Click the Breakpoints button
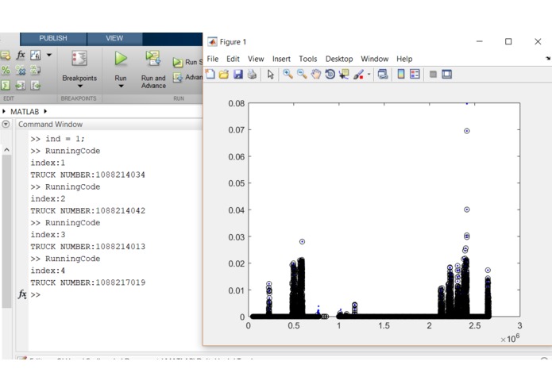This screenshot has width=552, height=392. point(79,66)
